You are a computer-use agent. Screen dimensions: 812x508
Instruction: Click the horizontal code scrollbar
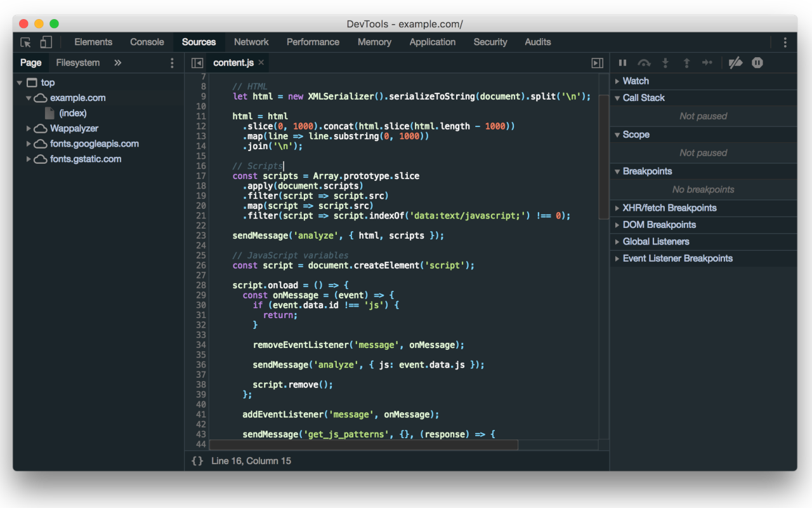coord(363,445)
